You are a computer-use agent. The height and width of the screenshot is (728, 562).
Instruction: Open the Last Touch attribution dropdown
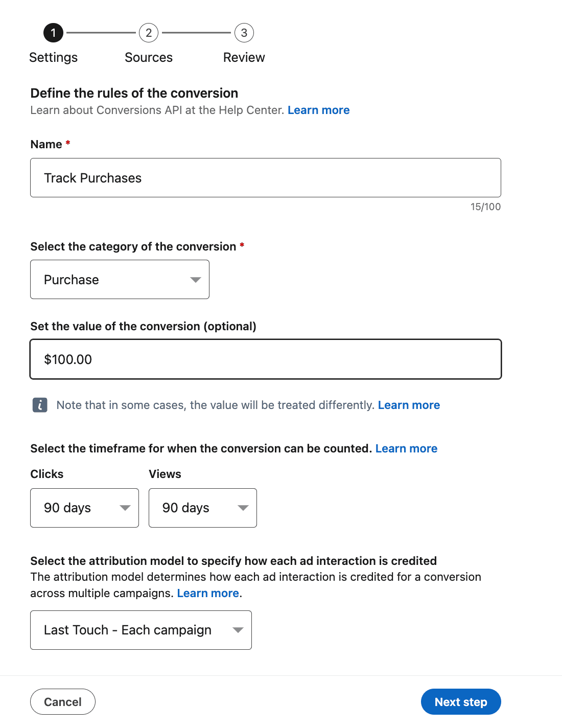pos(140,630)
